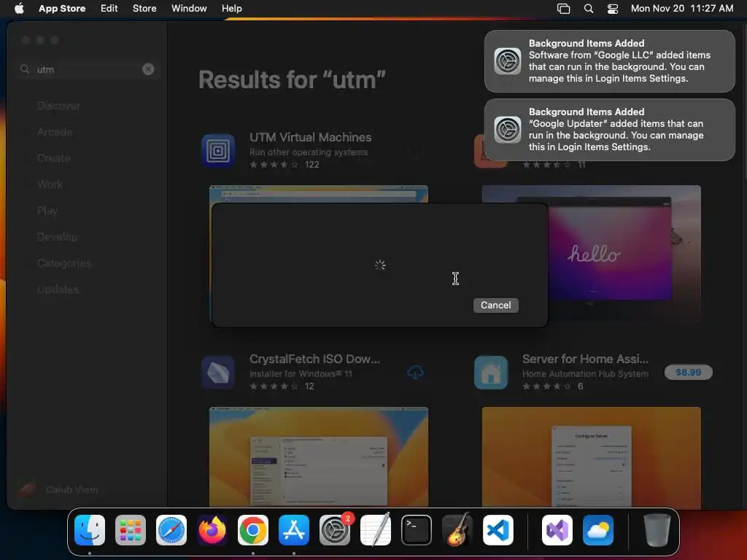Focus the utm search input
Screen dimensions: 747x560
pos(88,69)
